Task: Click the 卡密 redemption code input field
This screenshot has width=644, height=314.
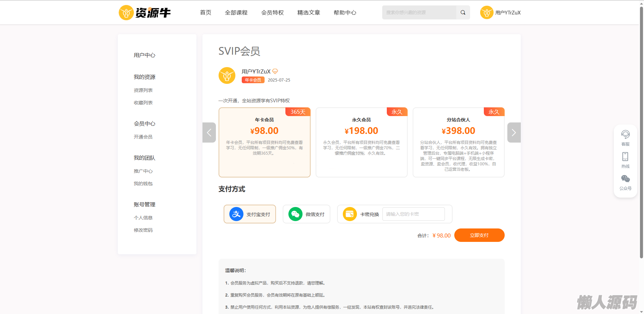Action: click(x=413, y=214)
